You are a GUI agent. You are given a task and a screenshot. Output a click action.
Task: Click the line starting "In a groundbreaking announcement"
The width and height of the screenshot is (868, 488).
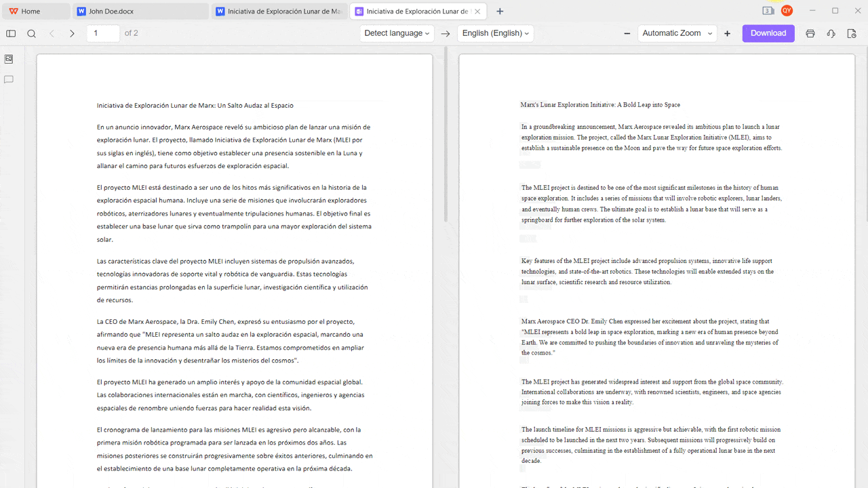pos(650,127)
